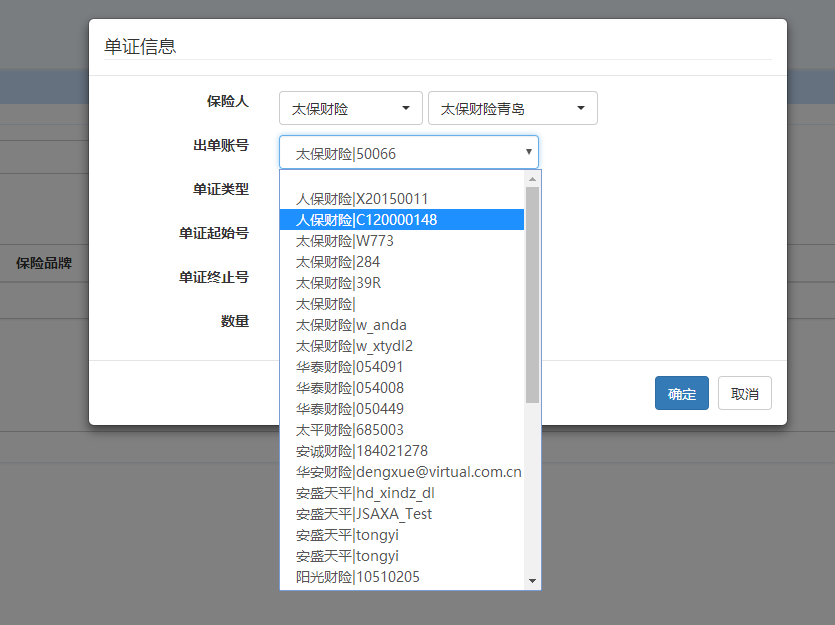Click the 确定 confirm button
This screenshot has width=835, height=625.
tap(682, 393)
